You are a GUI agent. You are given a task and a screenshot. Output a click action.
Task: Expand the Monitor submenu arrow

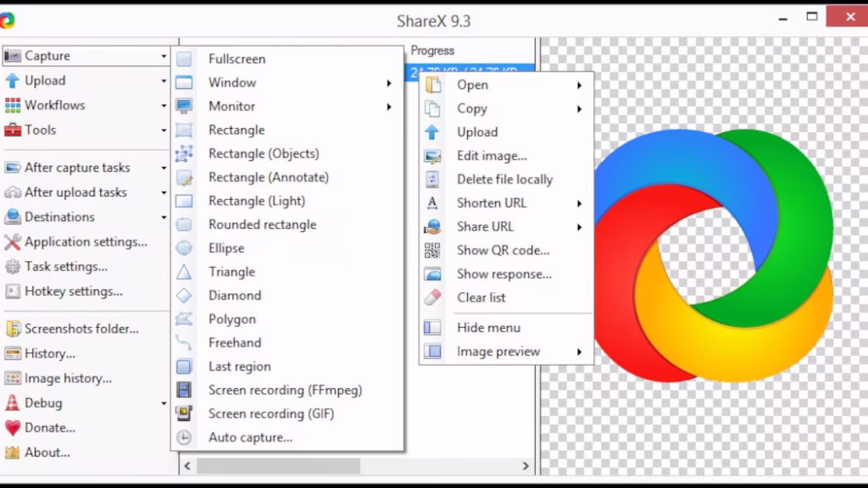coord(389,107)
